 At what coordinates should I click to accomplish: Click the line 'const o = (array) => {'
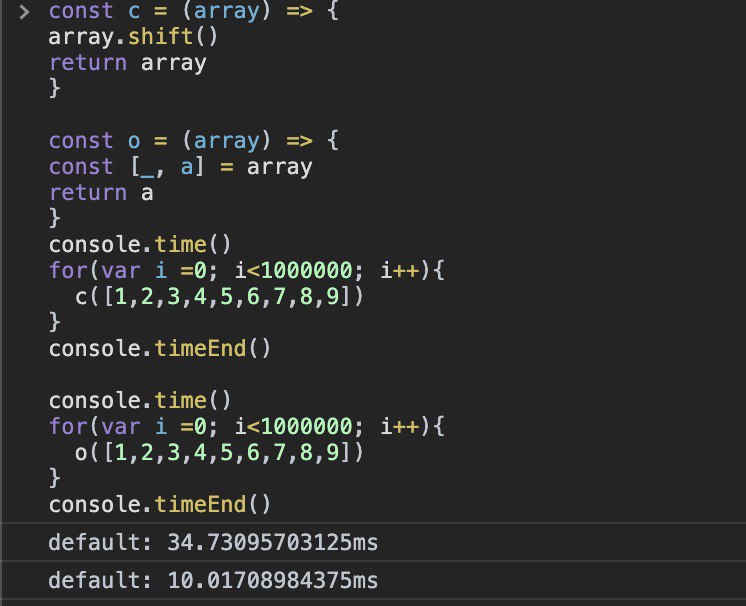coord(194,140)
